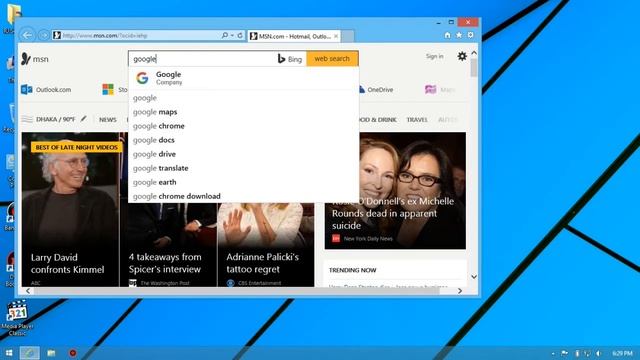Image resolution: width=640 pixels, height=360 pixels.
Task: Choose the "google chrome" suggestion
Action: click(x=244, y=126)
